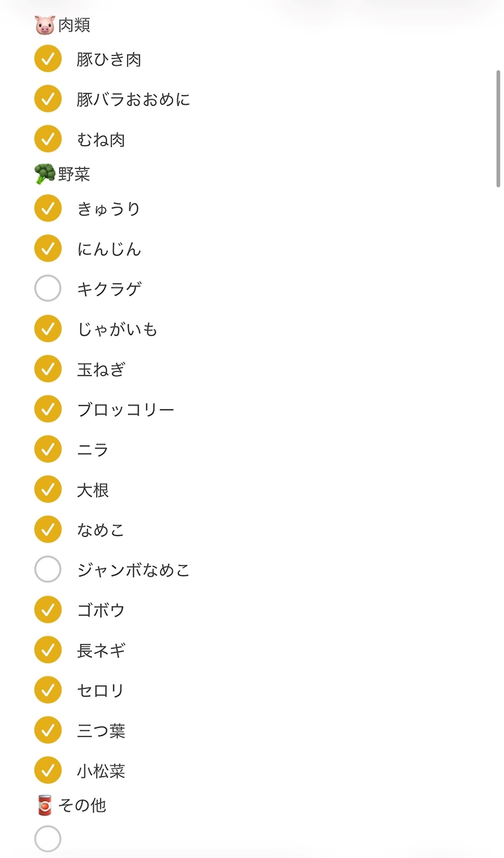Place cursor in the その他 heading
The image size is (504, 858).
point(82,805)
